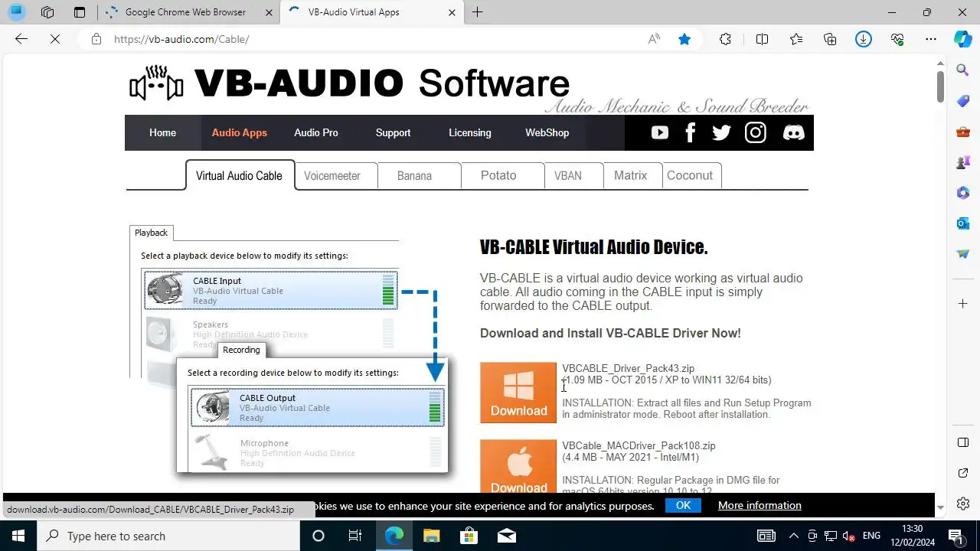
Task: Open Copilot icon in Edge toolbar
Action: 963,39
